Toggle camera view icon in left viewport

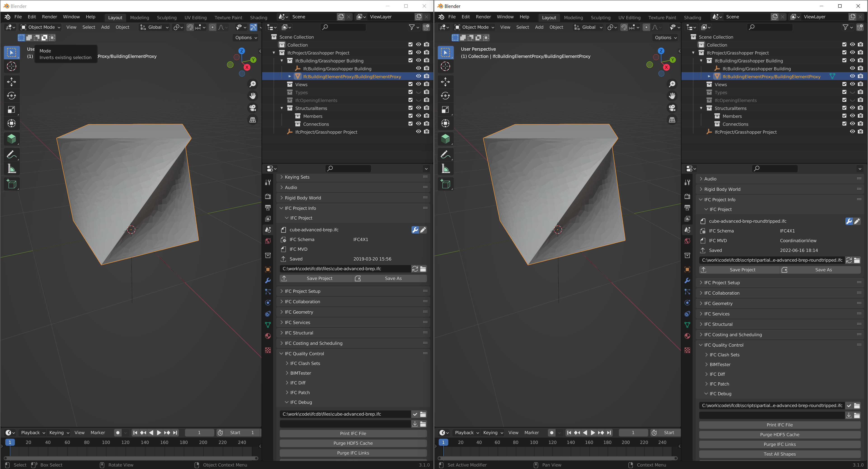click(252, 108)
